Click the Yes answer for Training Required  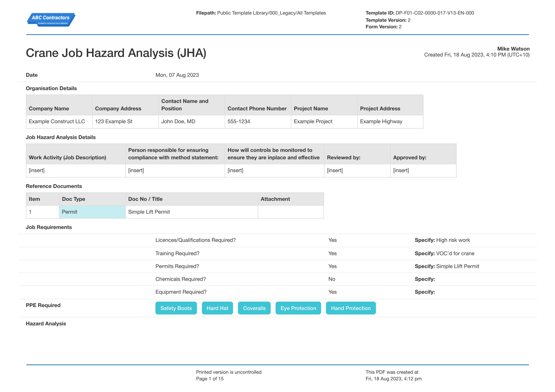tap(332, 253)
